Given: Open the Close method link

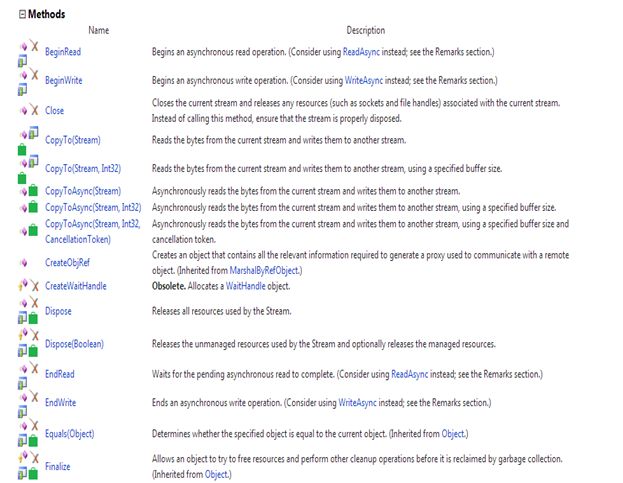Looking at the screenshot, I should click(x=54, y=111).
